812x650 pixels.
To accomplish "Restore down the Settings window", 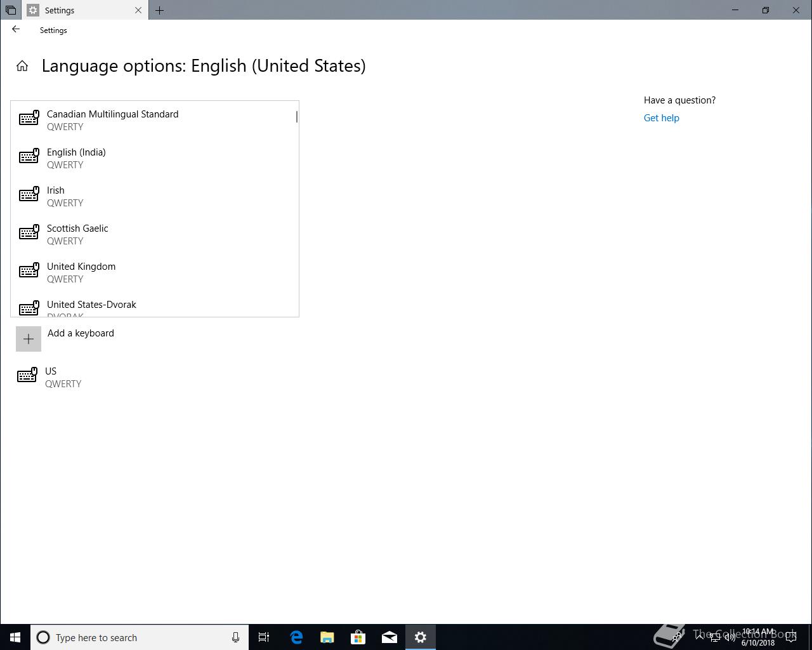I will point(766,10).
